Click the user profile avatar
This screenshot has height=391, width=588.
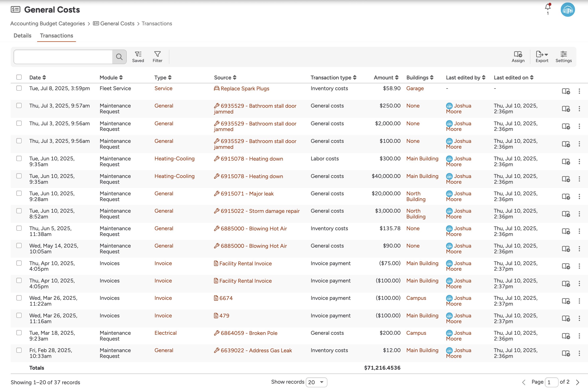pos(568,10)
